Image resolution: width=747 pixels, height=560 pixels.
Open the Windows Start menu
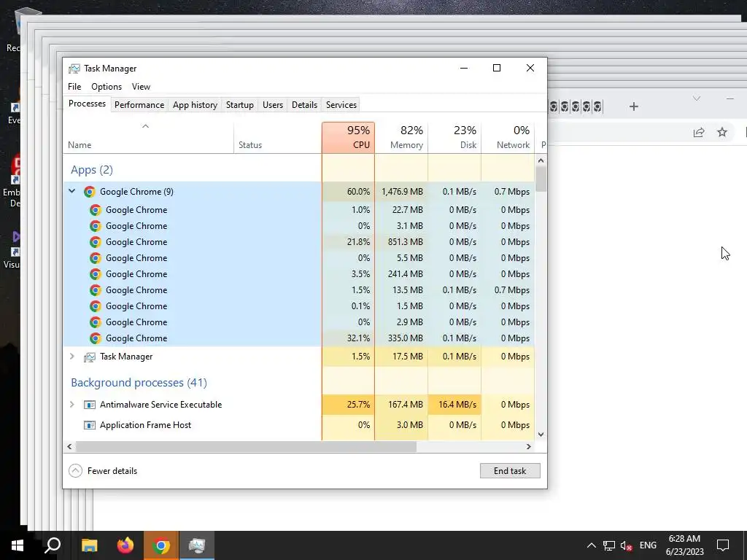18,545
